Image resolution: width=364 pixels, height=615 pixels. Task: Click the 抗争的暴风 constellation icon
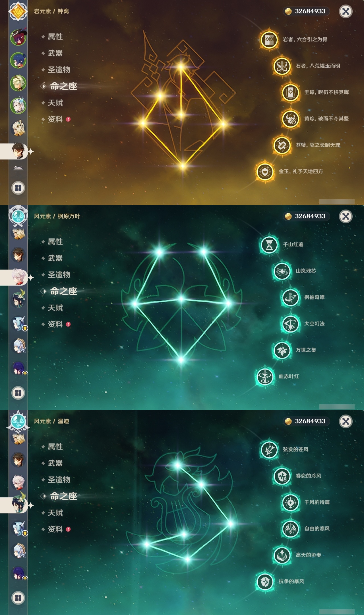pyautogui.click(x=265, y=582)
